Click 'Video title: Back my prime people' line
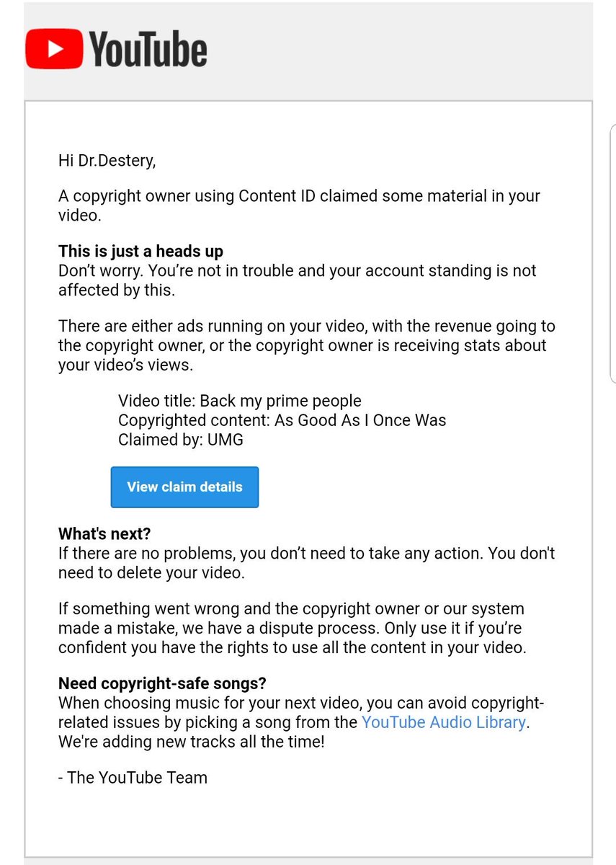616x865 pixels. (240, 401)
